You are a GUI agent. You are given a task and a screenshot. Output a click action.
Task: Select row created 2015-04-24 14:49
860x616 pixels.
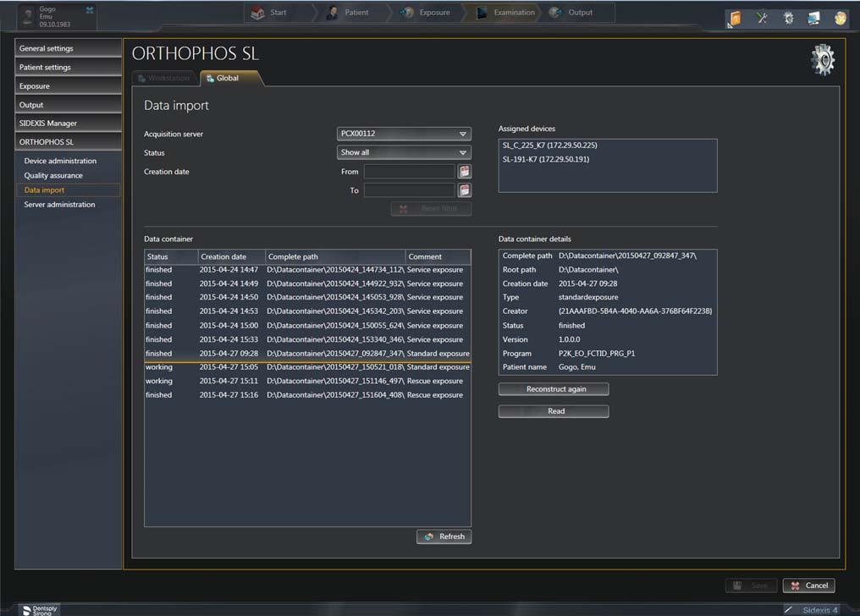(307, 284)
